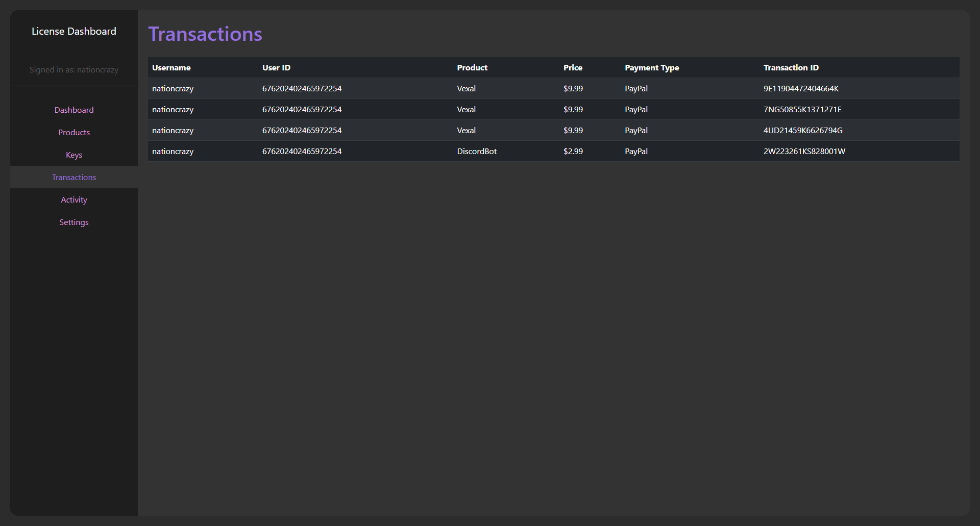980x526 pixels.
Task: Click the User ID column header
Action: (276, 68)
